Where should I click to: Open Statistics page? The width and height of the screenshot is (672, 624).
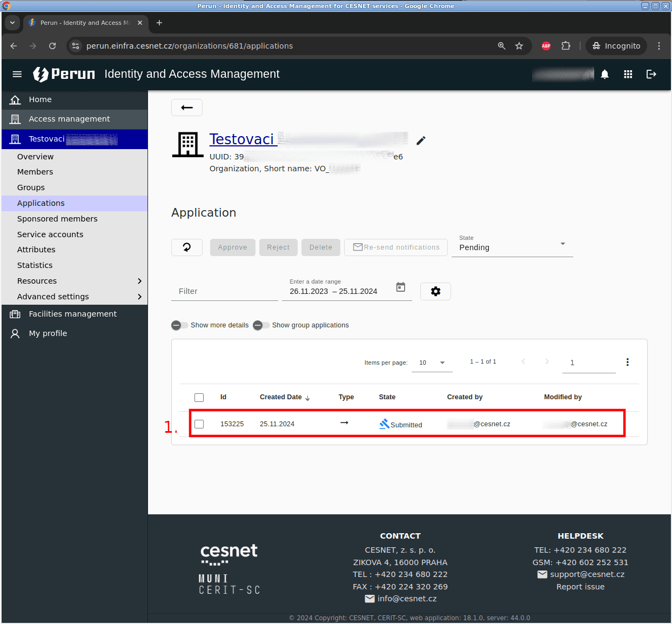coord(75,265)
